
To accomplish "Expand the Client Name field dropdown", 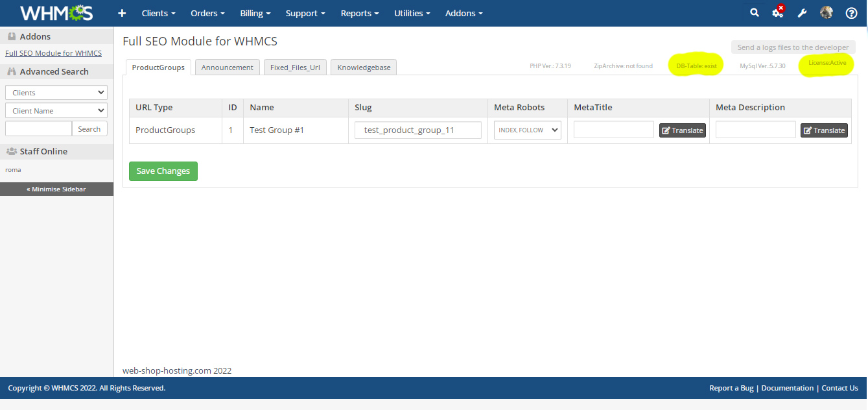I will (x=56, y=111).
